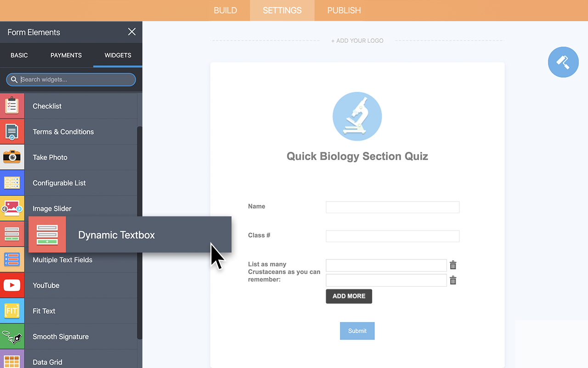Screen dimensions: 588x368
Task: Click the Add More button
Action: 349,296
